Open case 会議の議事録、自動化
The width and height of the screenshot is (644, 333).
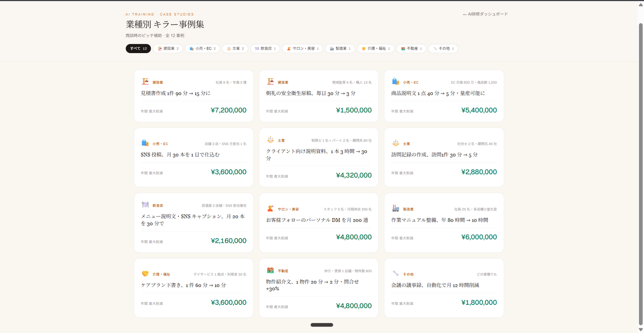444,288
